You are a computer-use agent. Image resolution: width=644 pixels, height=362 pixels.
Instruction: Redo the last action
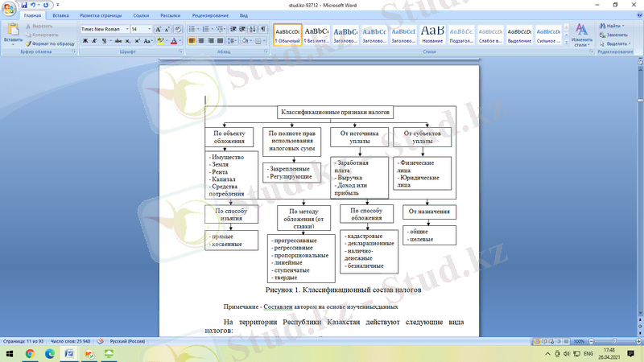coord(46,5)
